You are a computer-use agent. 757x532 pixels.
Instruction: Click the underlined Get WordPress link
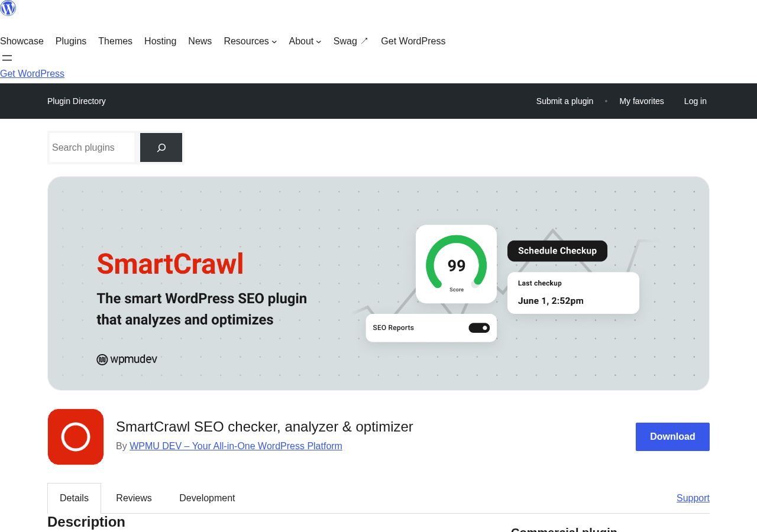32,74
